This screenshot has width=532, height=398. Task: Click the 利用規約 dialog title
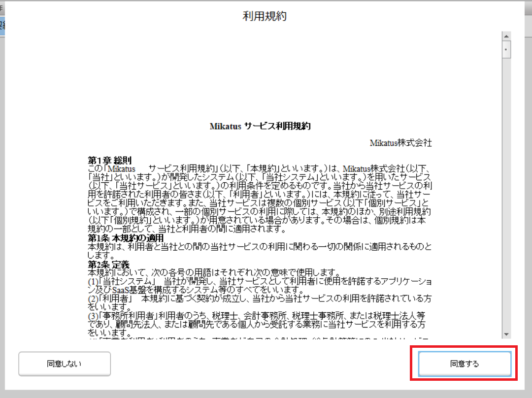pyautogui.click(x=265, y=16)
